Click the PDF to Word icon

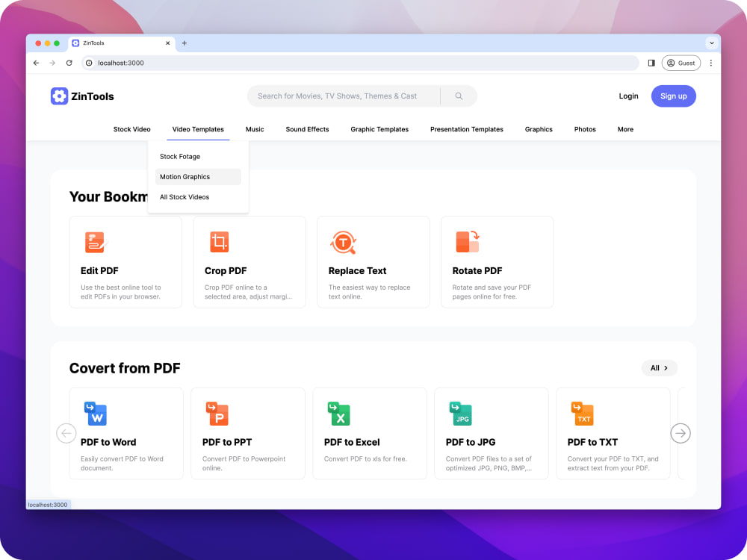point(96,414)
